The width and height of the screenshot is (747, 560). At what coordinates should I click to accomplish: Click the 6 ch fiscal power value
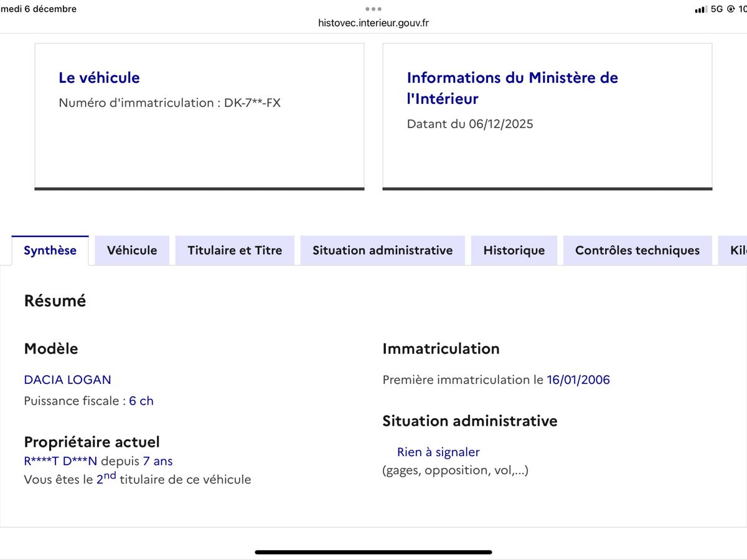click(141, 401)
